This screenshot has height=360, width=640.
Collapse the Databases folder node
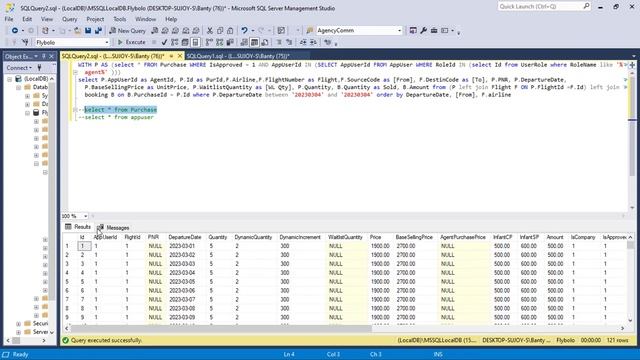click(x=19, y=87)
